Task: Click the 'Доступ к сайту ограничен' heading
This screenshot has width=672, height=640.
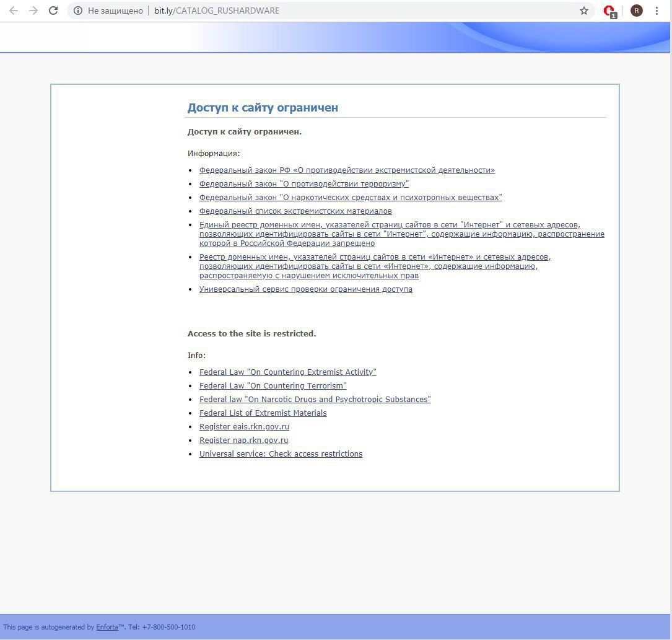Action: tap(263, 108)
